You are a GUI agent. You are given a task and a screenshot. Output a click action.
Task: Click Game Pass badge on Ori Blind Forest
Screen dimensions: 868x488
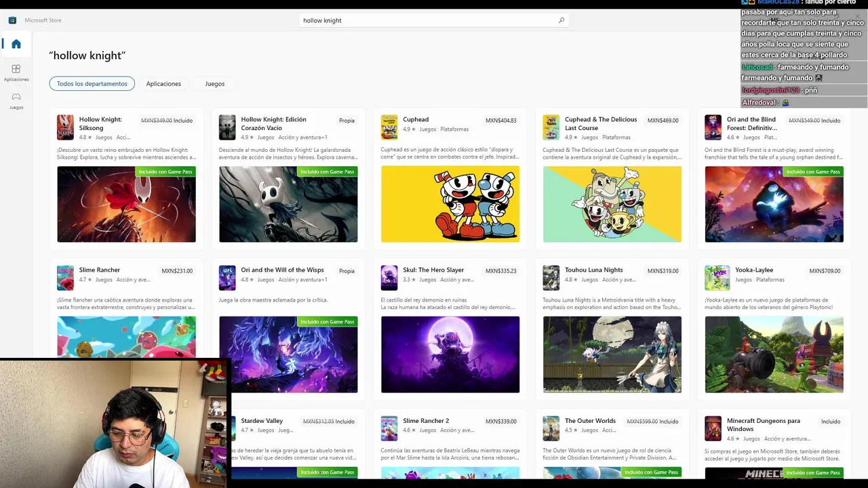click(813, 171)
